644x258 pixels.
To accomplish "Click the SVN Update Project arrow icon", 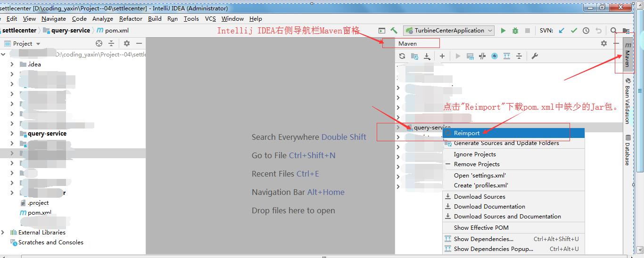I will [x=561, y=30].
